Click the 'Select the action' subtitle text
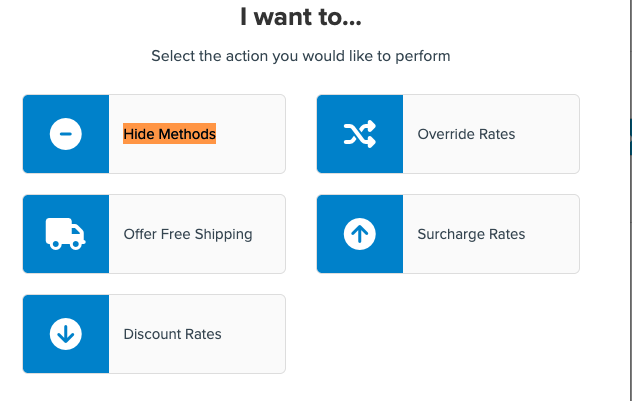Screen dimensions: 632x401 pos(300,56)
